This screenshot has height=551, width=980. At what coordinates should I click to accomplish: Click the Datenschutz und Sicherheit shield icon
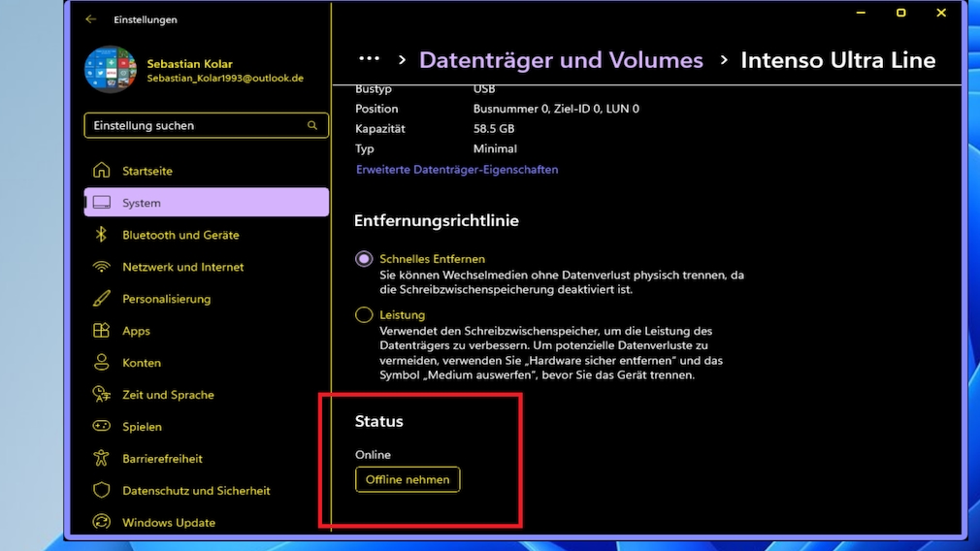101,490
